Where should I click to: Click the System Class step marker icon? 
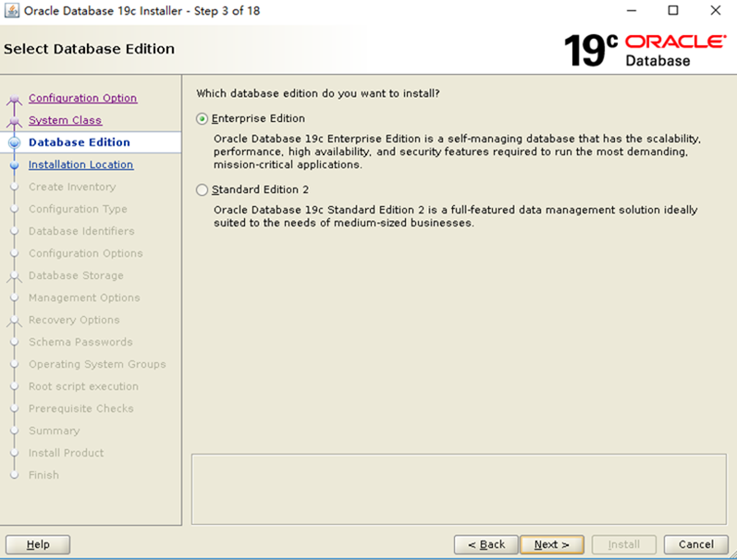click(x=15, y=122)
